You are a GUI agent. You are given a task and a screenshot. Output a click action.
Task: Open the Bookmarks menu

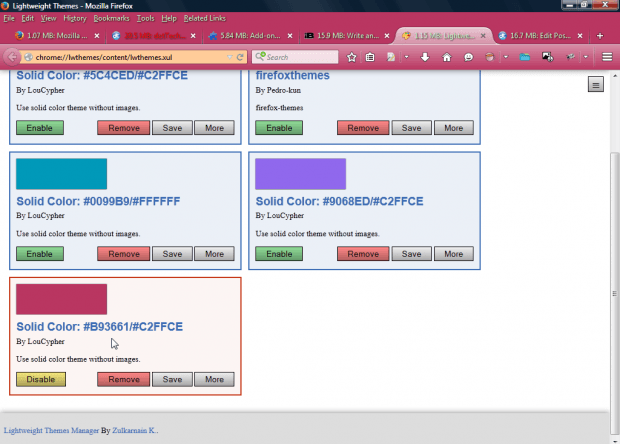click(111, 18)
